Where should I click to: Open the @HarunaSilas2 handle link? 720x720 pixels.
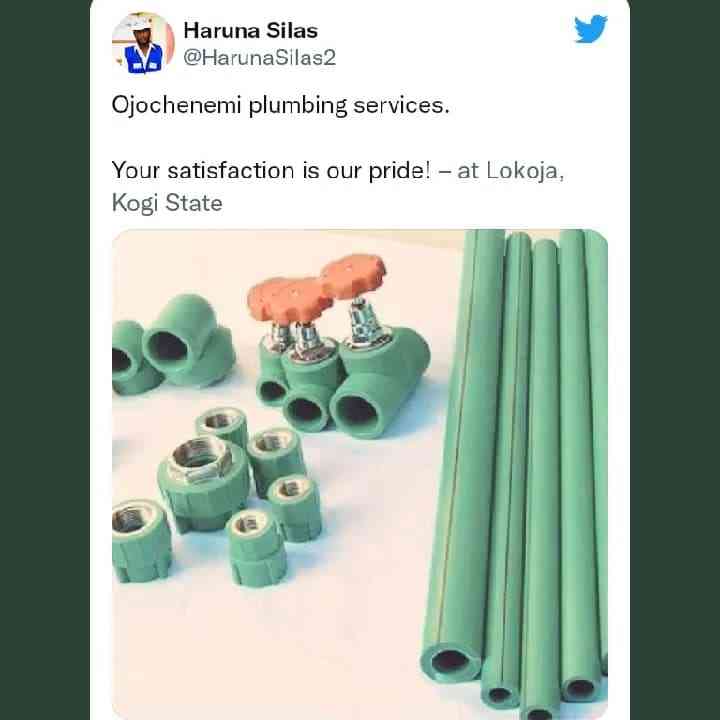[259, 58]
